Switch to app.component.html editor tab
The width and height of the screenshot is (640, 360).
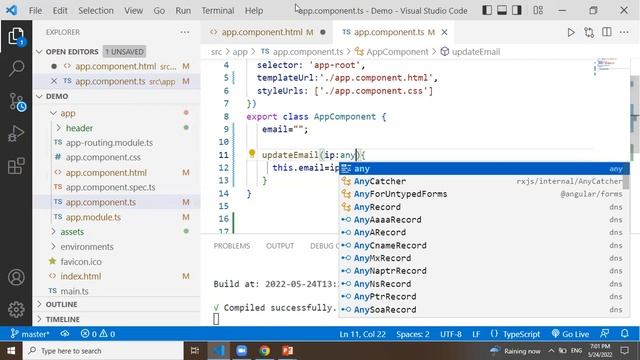coord(267,32)
